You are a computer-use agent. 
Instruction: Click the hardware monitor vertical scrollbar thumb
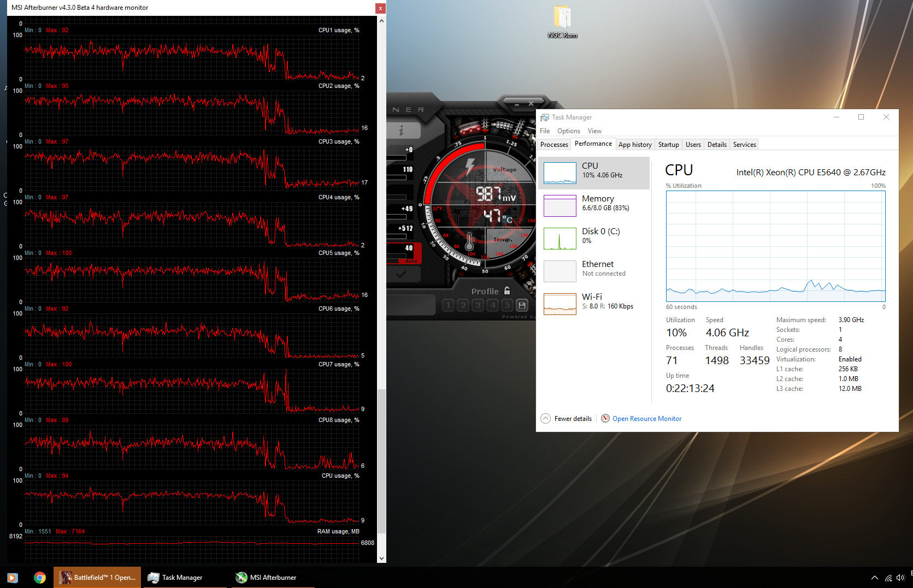(x=381, y=461)
